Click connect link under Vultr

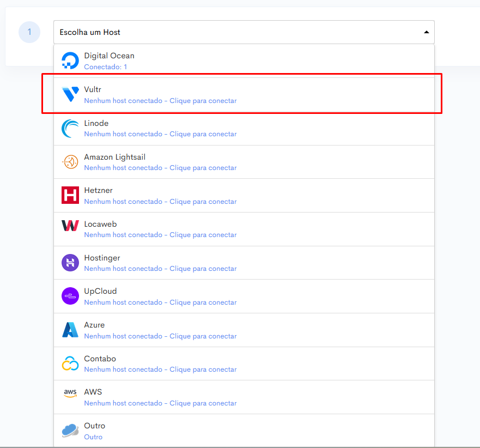click(x=160, y=100)
